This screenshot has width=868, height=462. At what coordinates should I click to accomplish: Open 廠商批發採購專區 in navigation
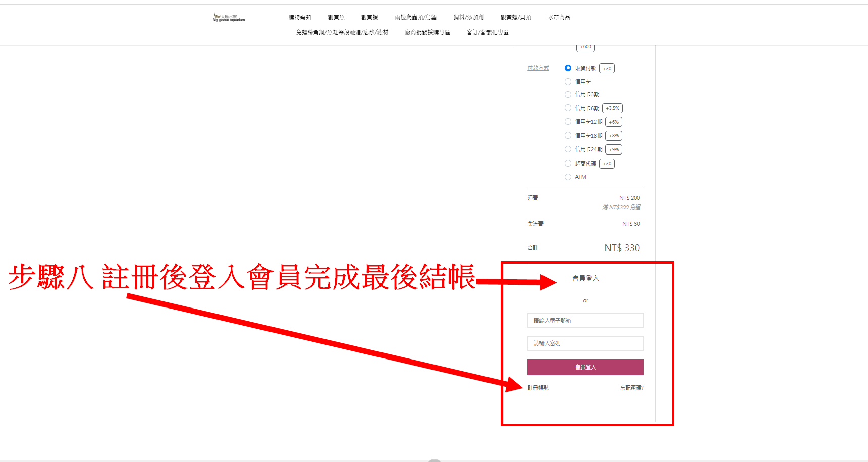tap(427, 32)
